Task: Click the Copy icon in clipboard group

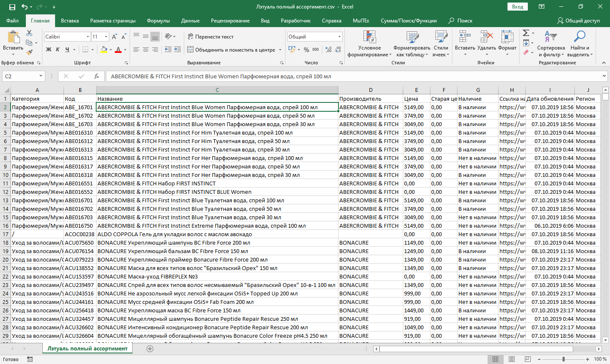Action: point(28,43)
